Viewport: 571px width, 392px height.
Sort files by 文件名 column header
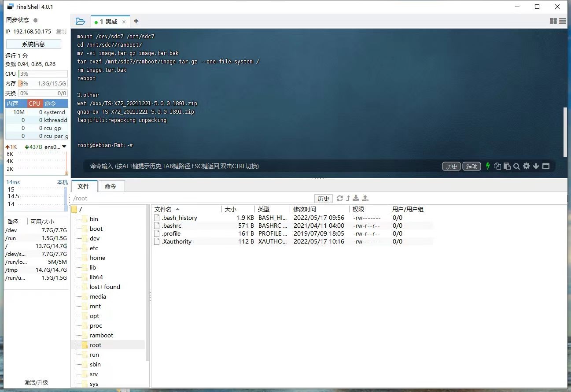click(163, 209)
